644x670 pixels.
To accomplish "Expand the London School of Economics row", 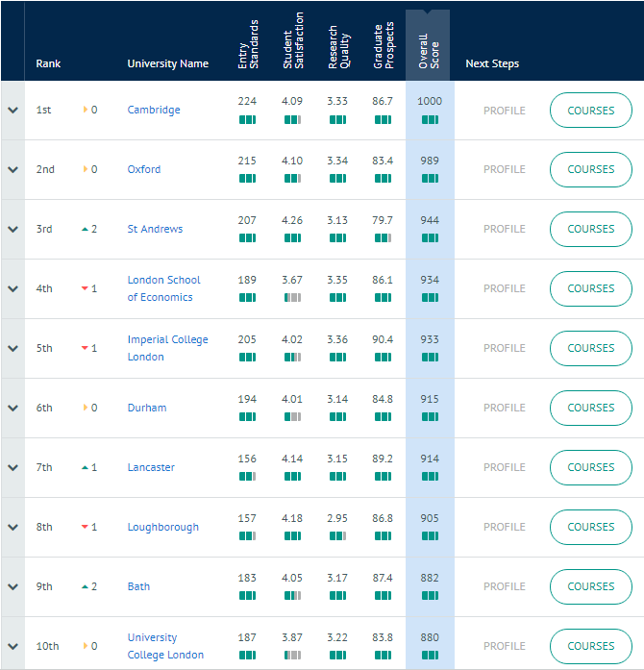I will [12, 288].
